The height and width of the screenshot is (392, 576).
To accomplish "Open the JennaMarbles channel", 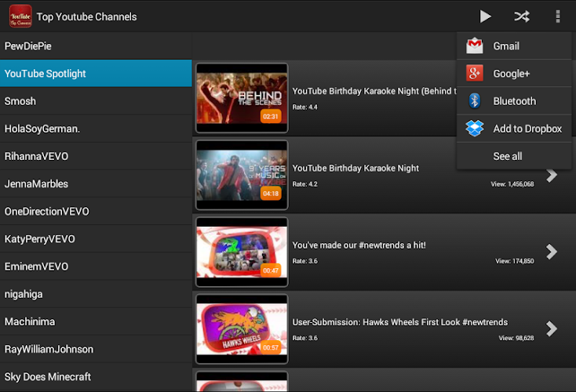I will tap(96, 183).
